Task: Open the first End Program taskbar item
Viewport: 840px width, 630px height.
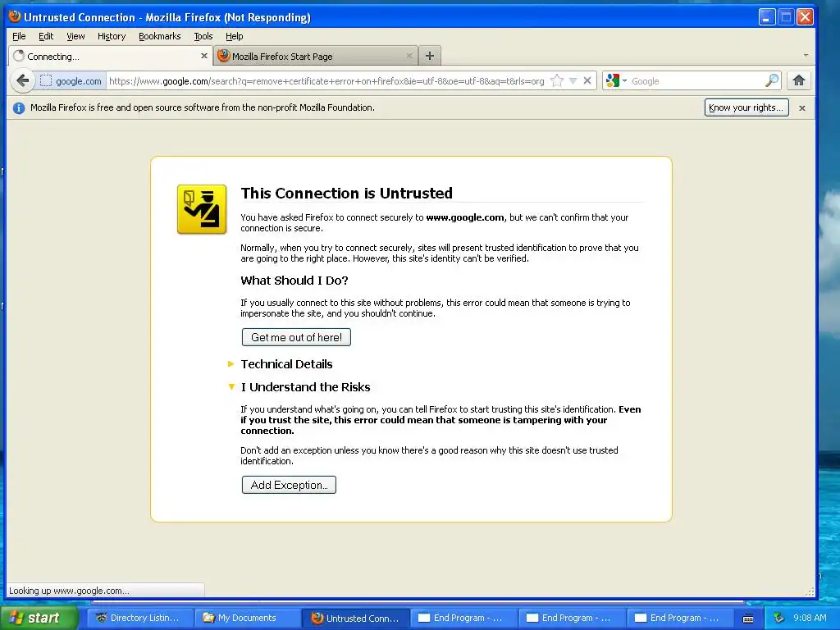Action: coord(463,618)
